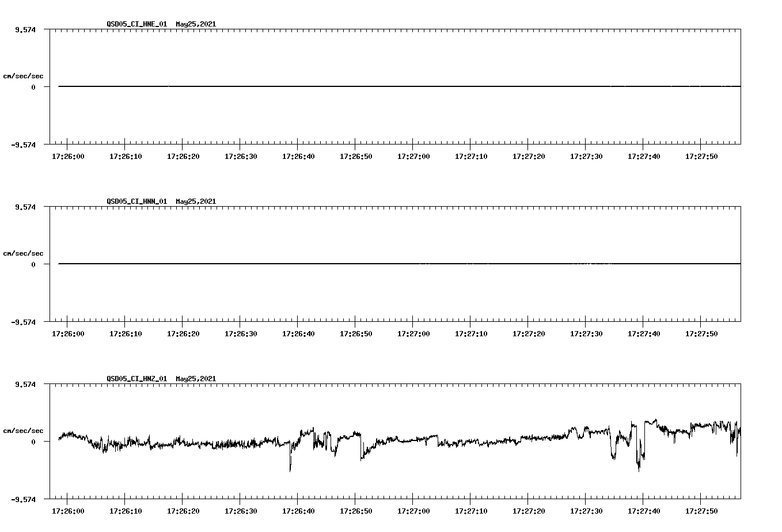
Task: Click the cm/sec/sec unit label on first plot
Action: [24, 75]
